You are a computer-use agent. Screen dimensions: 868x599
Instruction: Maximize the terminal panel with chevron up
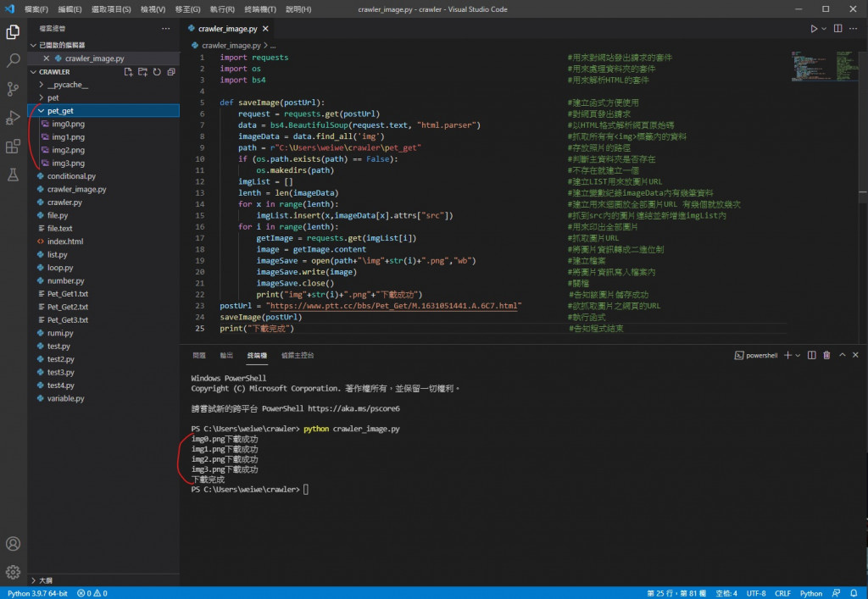point(842,355)
